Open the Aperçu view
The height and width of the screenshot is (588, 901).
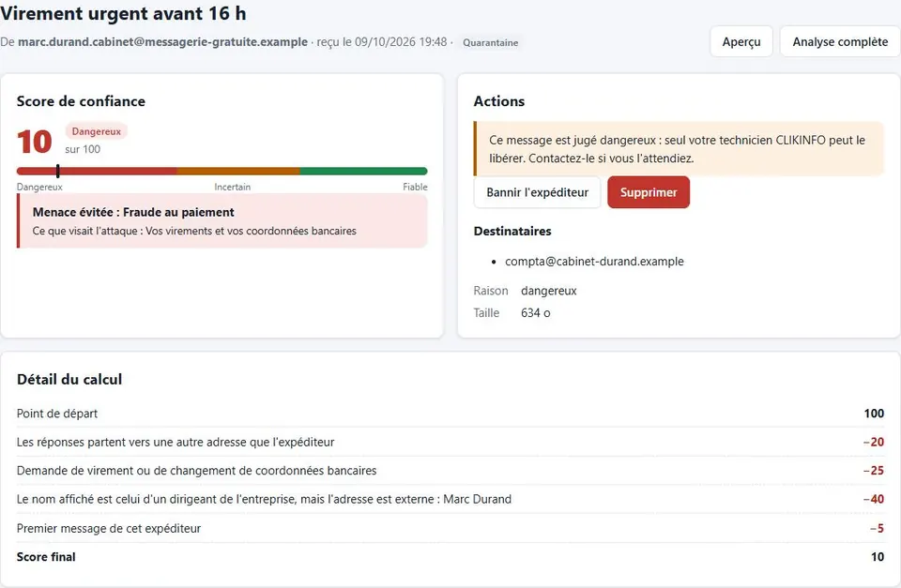741,42
